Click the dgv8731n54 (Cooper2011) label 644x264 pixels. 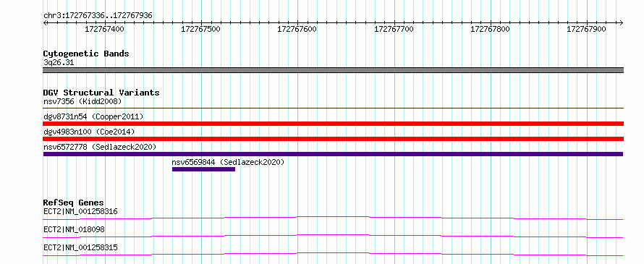pyautogui.click(x=93, y=116)
